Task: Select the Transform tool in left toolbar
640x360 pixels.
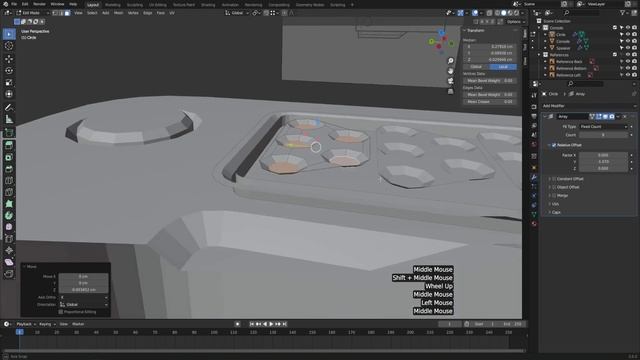Action: (9, 94)
